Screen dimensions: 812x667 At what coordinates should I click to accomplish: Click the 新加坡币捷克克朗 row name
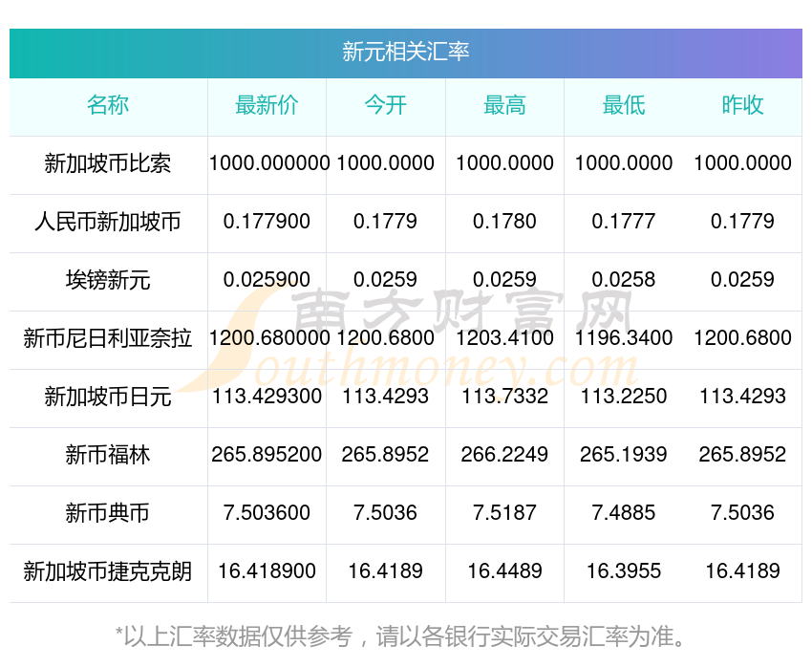click(x=108, y=571)
